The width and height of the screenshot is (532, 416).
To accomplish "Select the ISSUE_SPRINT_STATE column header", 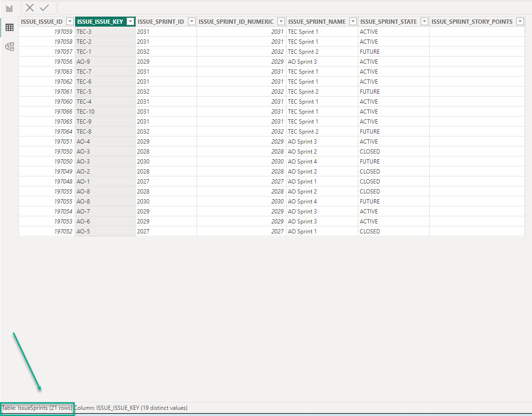I will [388, 21].
